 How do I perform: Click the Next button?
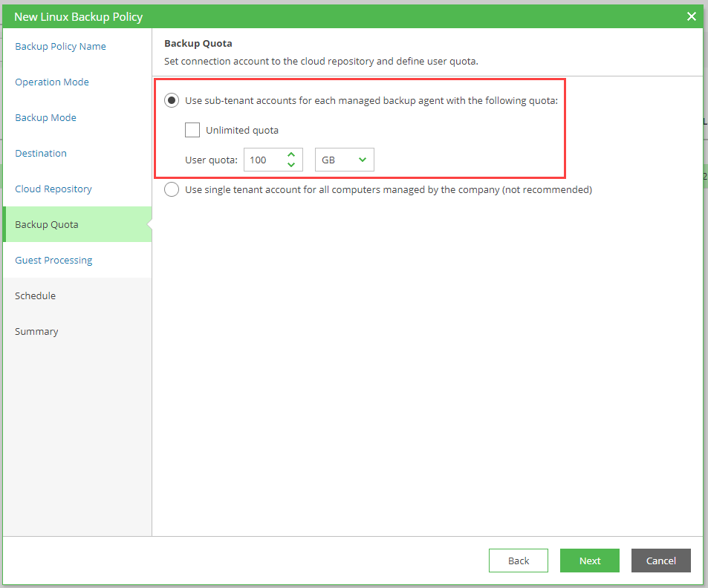590,561
